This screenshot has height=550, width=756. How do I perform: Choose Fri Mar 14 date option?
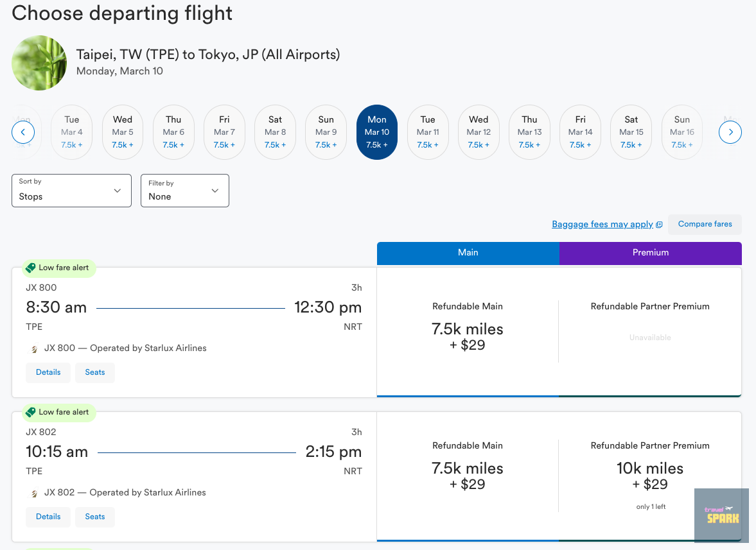580,132
